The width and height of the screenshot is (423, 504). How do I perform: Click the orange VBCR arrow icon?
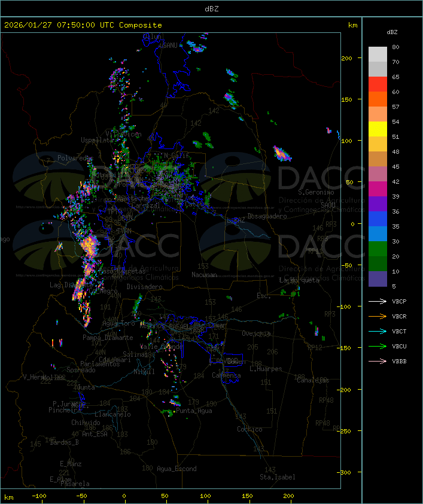378,316
